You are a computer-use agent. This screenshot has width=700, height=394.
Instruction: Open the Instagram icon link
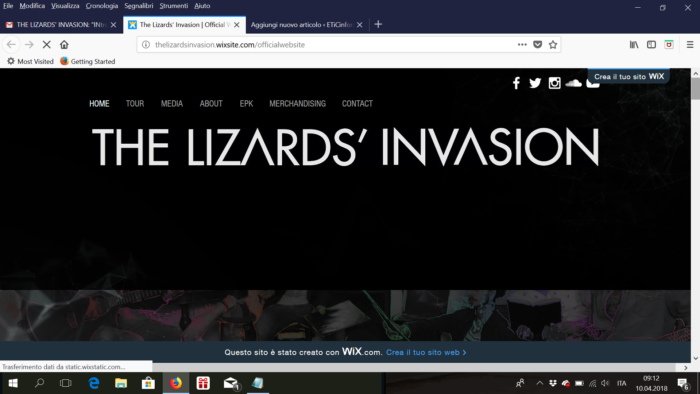tap(554, 83)
